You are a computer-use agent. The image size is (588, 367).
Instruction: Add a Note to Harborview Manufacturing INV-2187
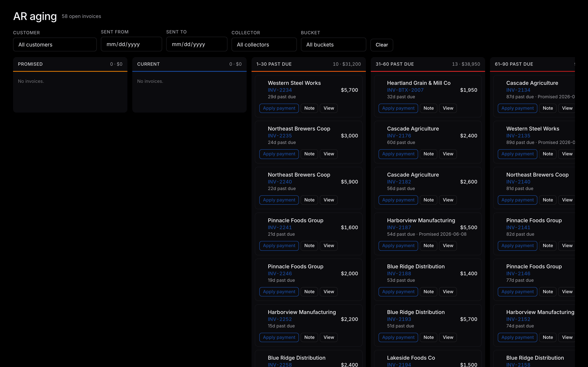(x=428, y=246)
